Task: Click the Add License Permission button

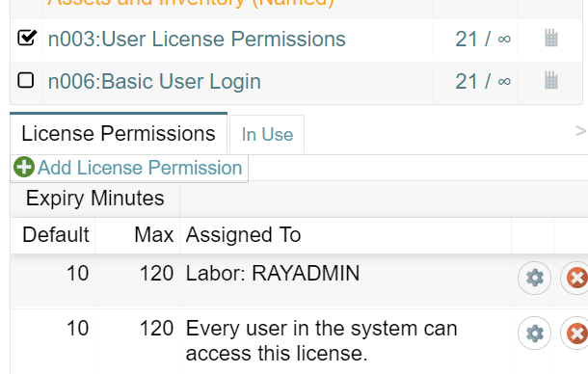Action: pyautogui.click(x=129, y=168)
